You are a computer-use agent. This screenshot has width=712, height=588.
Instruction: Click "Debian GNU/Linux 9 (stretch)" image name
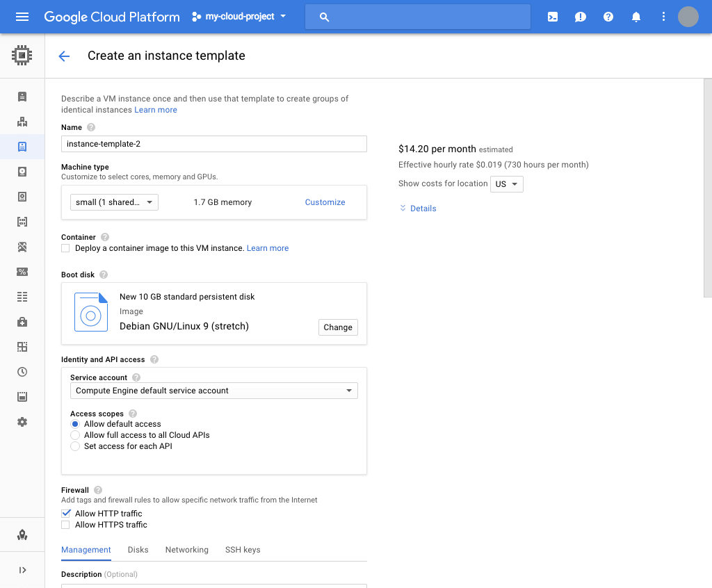coord(184,327)
